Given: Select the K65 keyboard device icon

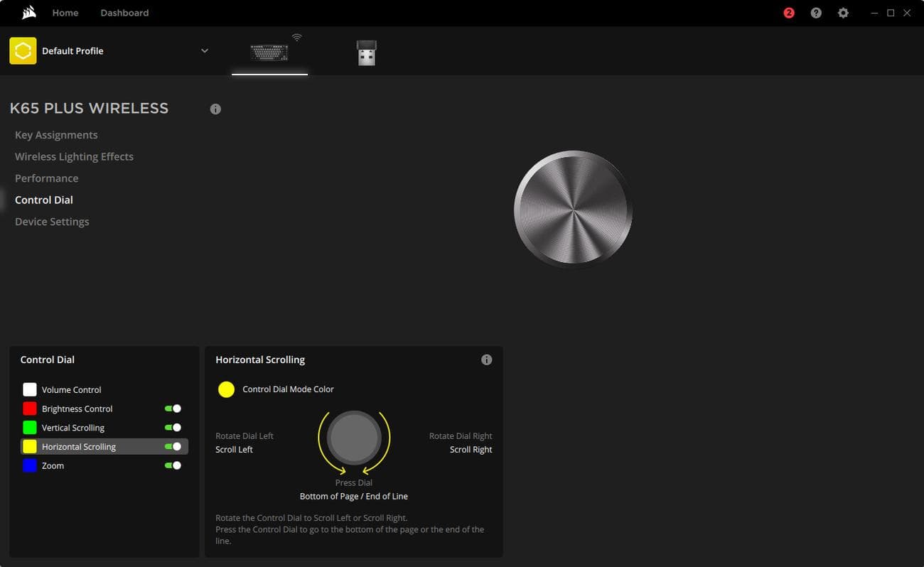Looking at the screenshot, I should 269,53.
